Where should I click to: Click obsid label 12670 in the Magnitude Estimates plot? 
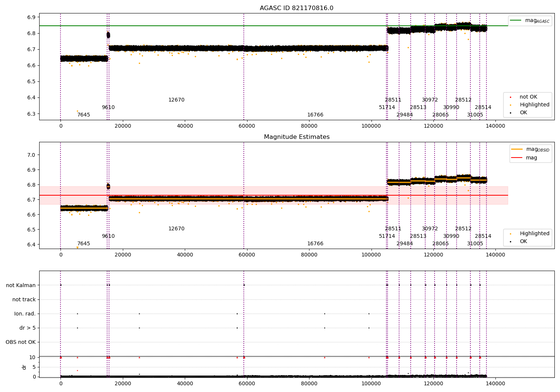[176, 229]
